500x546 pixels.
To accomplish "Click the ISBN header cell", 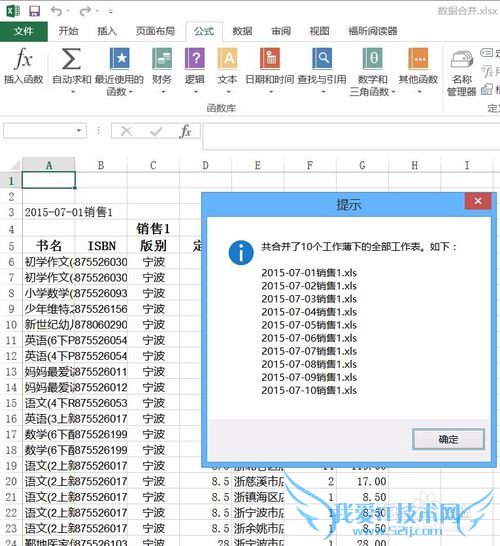I will pyautogui.click(x=101, y=246).
